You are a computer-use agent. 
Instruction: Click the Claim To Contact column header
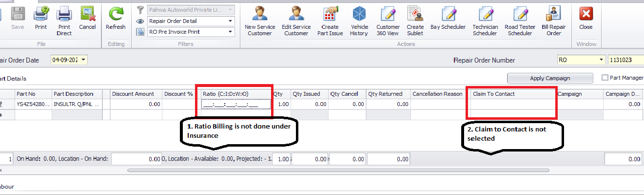tap(513, 94)
